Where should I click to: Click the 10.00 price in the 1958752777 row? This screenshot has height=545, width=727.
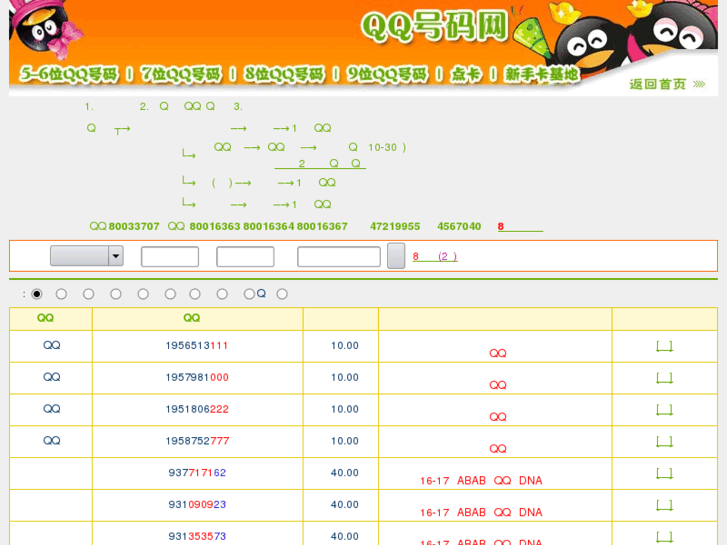[344, 441]
